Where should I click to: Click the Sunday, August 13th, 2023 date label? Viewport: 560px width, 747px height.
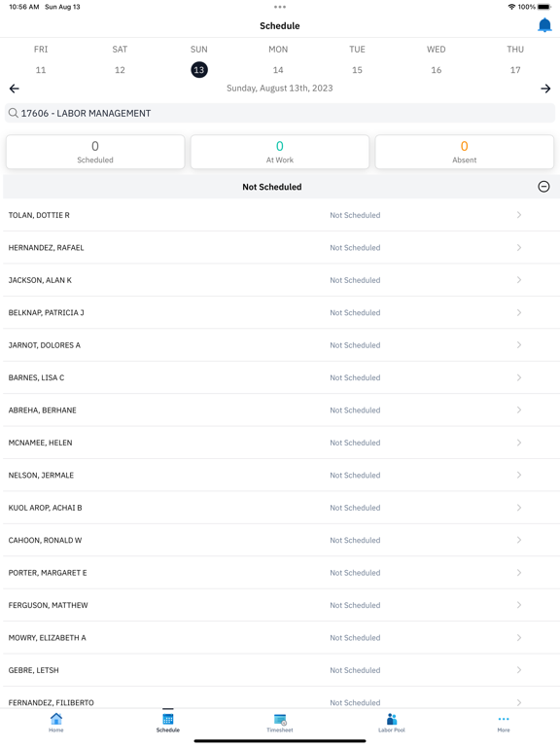(x=280, y=89)
